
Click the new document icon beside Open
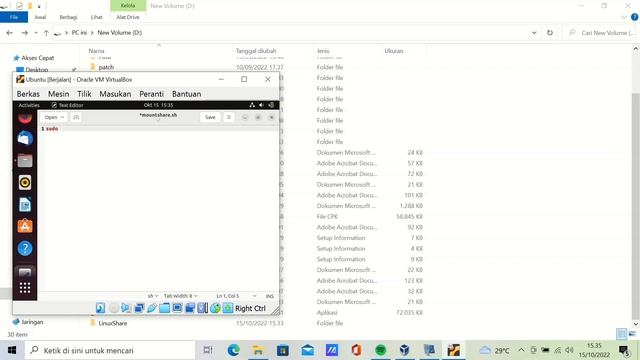76,117
